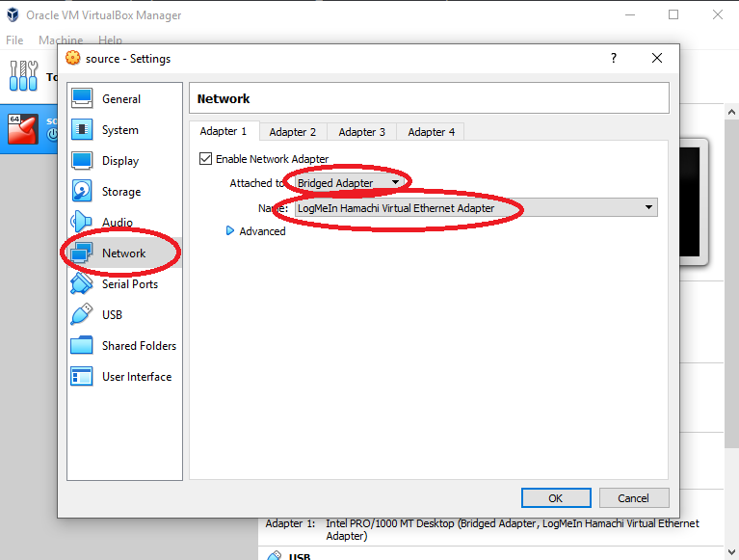Screen dimensions: 739x560
Task: Click the Cancel button
Action: [634, 497]
